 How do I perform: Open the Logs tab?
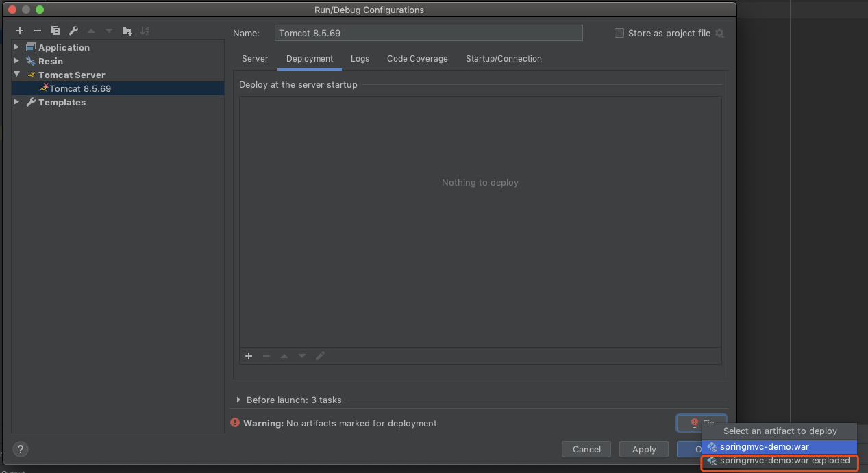coord(360,59)
